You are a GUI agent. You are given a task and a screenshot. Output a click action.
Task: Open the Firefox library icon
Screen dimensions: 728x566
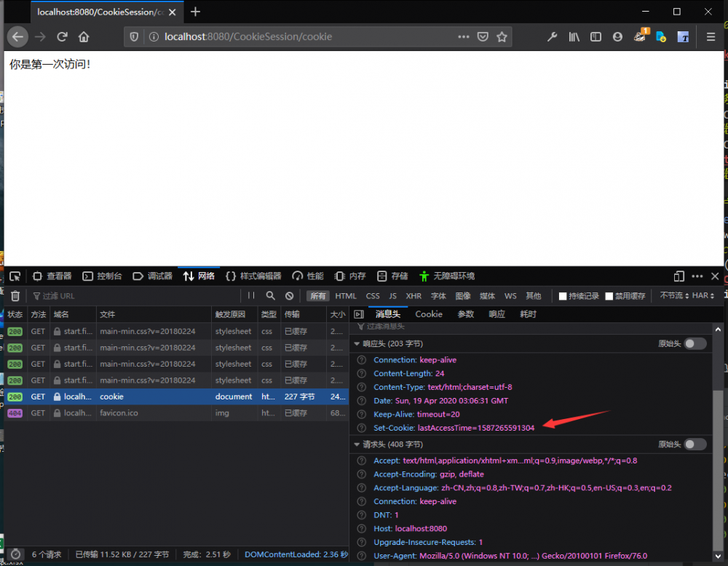tap(574, 36)
